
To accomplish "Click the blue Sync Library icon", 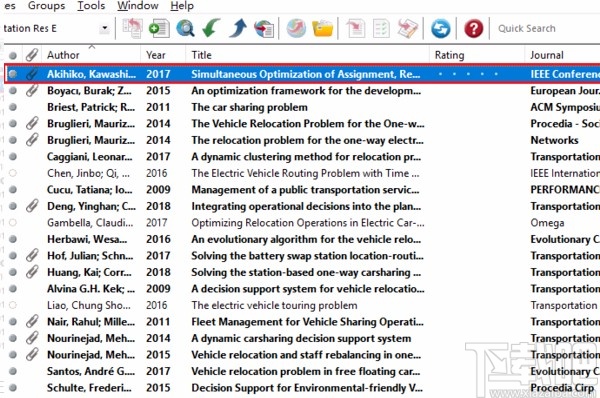I will click(440, 29).
